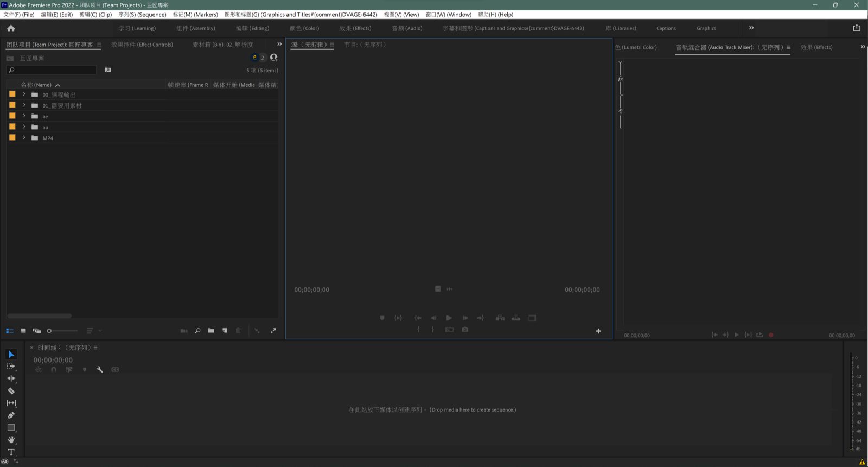Image resolution: width=868 pixels, height=467 pixels.
Task: Toggle timeline snapping magnet
Action: click(x=54, y=369)
